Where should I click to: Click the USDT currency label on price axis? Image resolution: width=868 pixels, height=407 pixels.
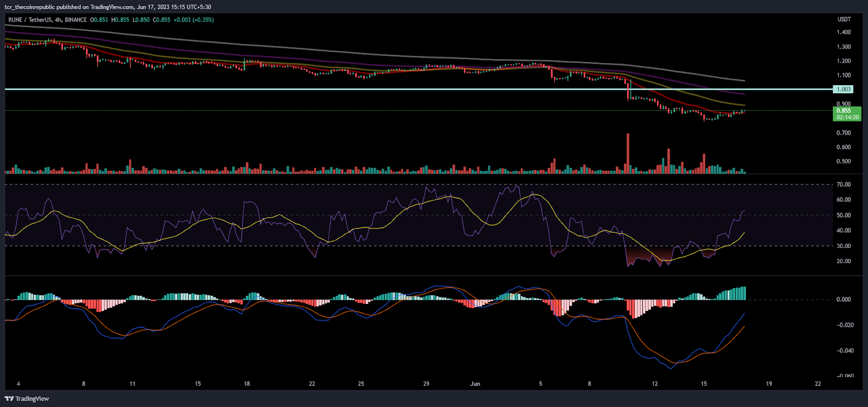pos(844,20)
